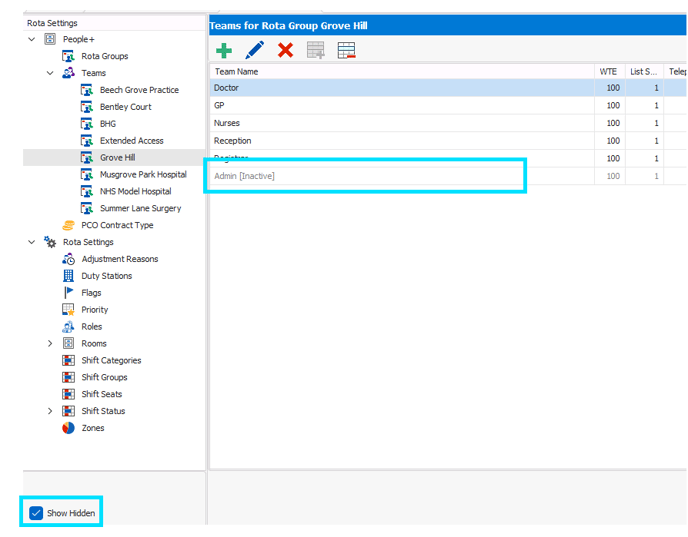Click the People+ node icon

click(x=50, y=39)
